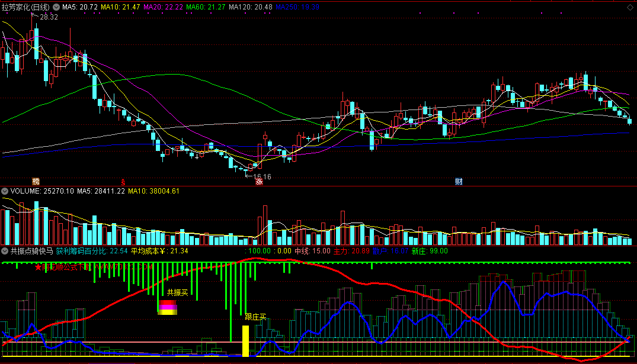This screenshot has height=364, width=637.
Task: Click the 共振点骑快马 indicator name
Action: (x=31, y=251)
